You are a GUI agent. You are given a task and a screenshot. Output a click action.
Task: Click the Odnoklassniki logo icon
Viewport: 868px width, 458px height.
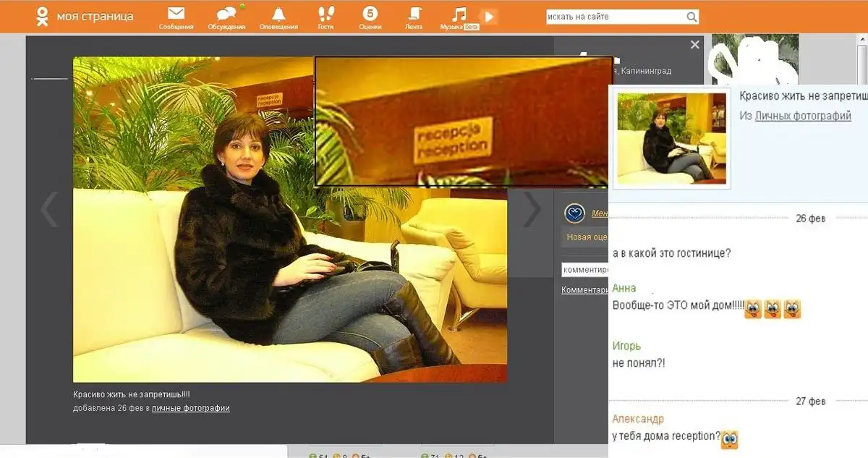point(43,16)
